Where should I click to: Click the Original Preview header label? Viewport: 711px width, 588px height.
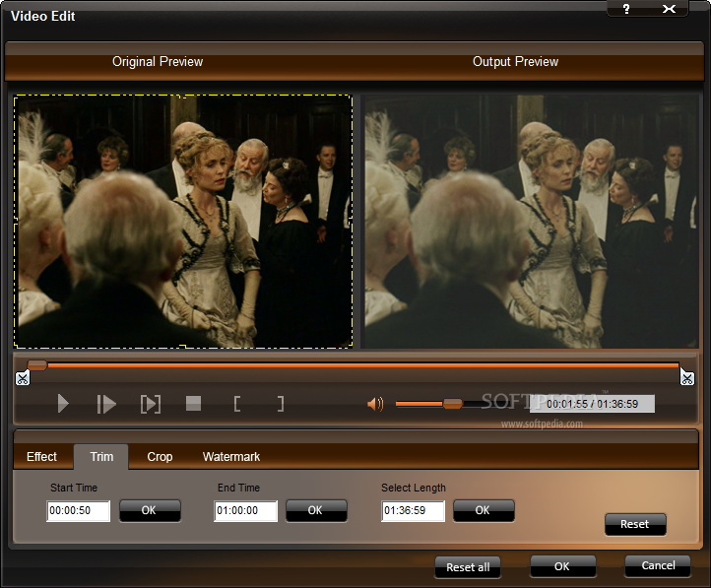[x=158, y=62]
